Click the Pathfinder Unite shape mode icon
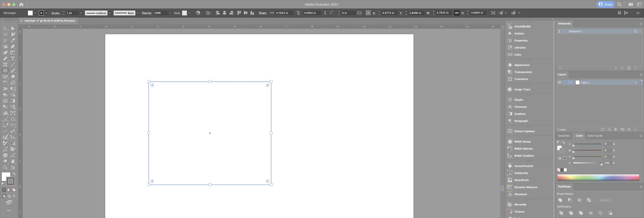This screenshot has width=644, height=218. tap(560, 200)
